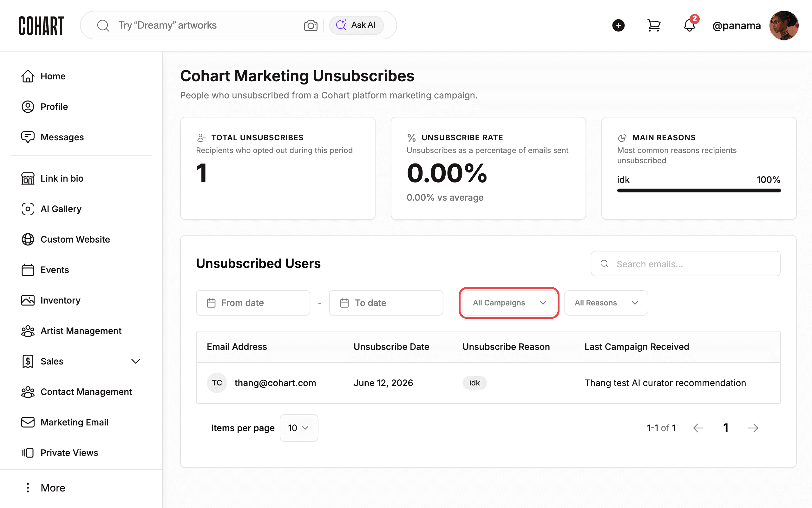
Task: Click the Events calendar icon
Action: 28,270
